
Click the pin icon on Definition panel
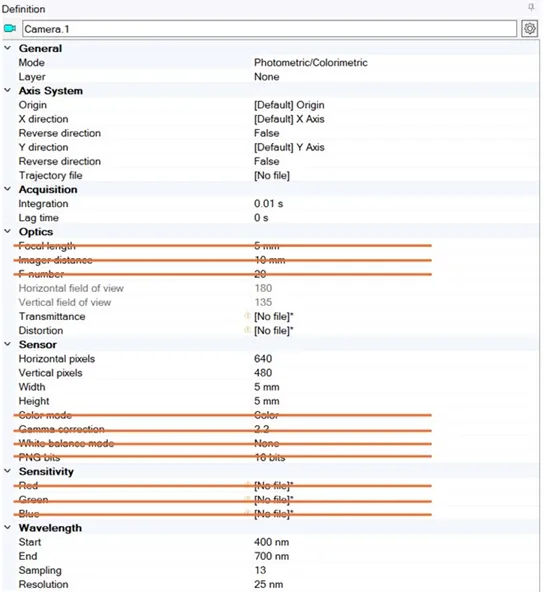click(531, 7)
